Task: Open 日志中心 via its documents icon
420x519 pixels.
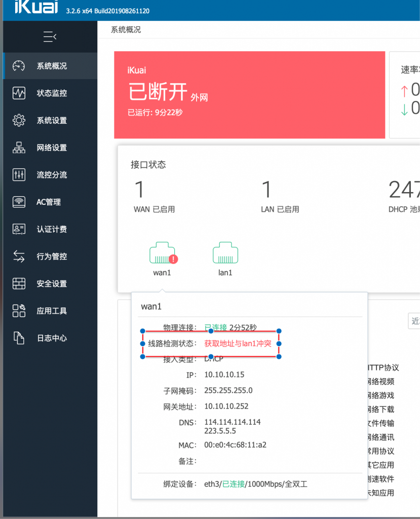Action: pos(19,338)
